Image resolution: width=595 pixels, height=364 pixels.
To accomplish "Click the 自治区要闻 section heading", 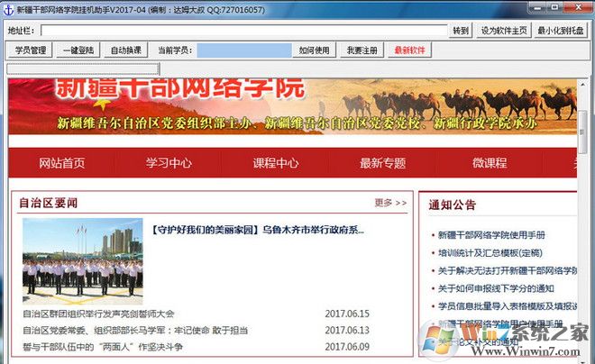I will point(49,203).
